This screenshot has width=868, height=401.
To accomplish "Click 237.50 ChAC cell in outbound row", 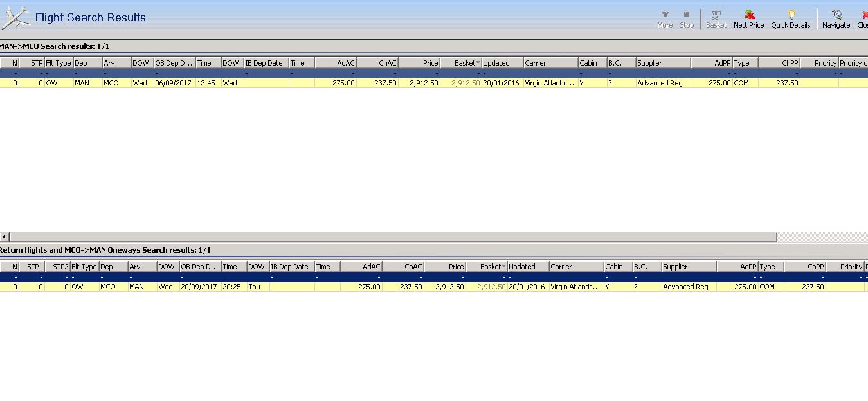I will pos(377,83).
